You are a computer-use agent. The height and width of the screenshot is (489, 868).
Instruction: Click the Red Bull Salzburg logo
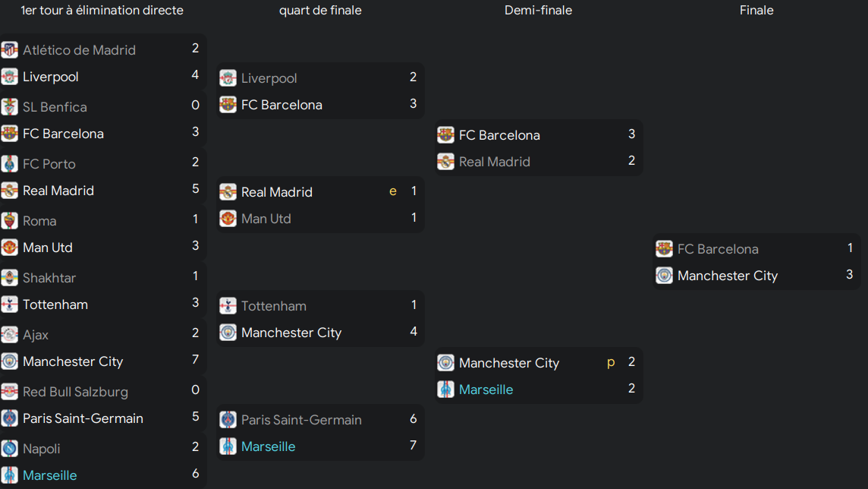click(x=9, y=392)
